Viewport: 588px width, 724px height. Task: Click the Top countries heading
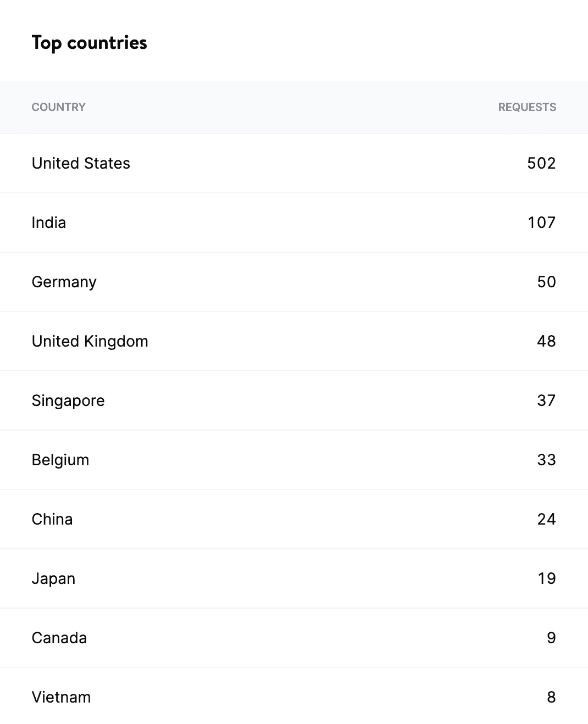pyautogui.click(x=90, y=43)
